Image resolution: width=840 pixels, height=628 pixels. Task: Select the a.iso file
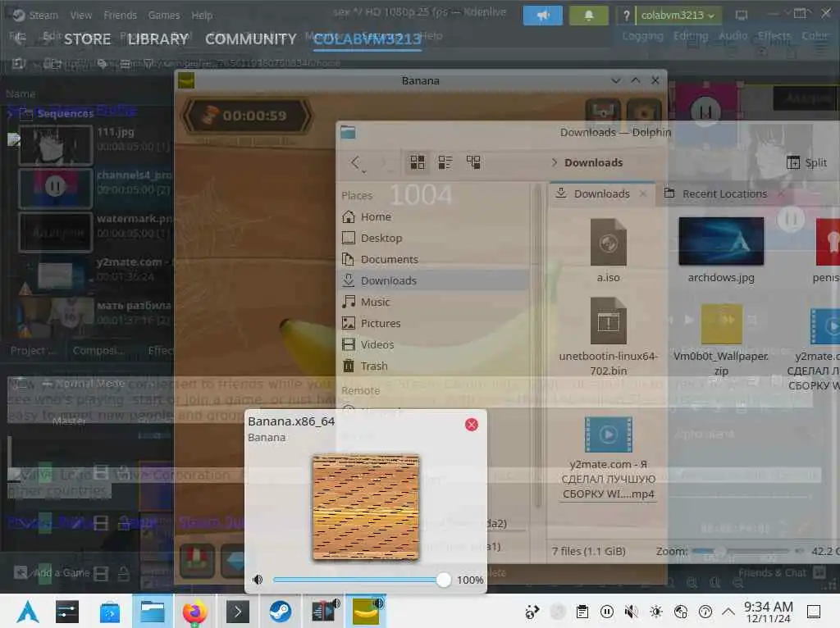(x=608, y=250)
